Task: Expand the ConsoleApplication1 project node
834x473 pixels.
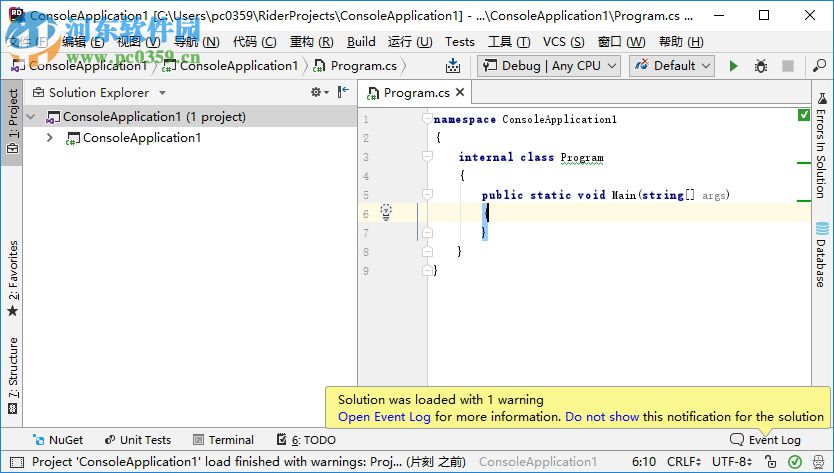Action: [x=49, y=138]
